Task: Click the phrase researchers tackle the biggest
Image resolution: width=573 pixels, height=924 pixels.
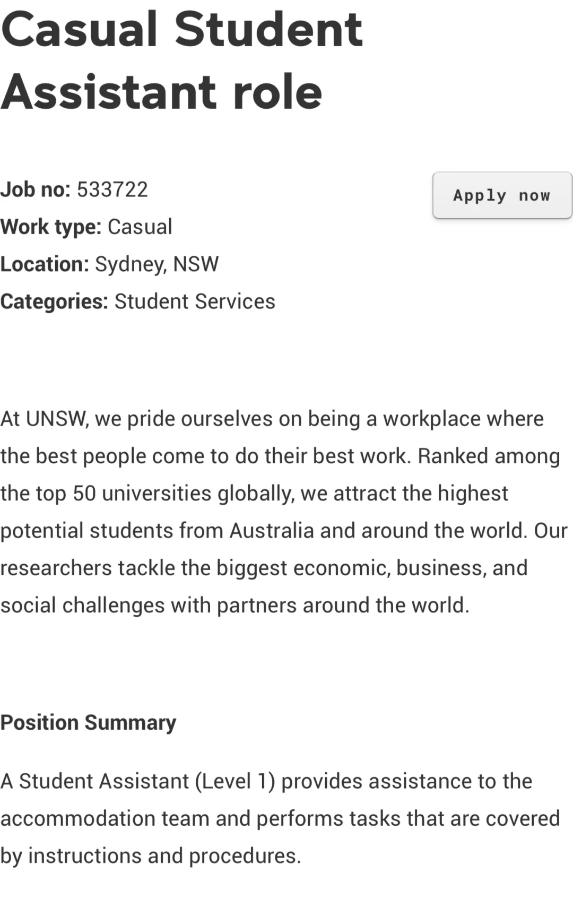Action: (144, 568)
